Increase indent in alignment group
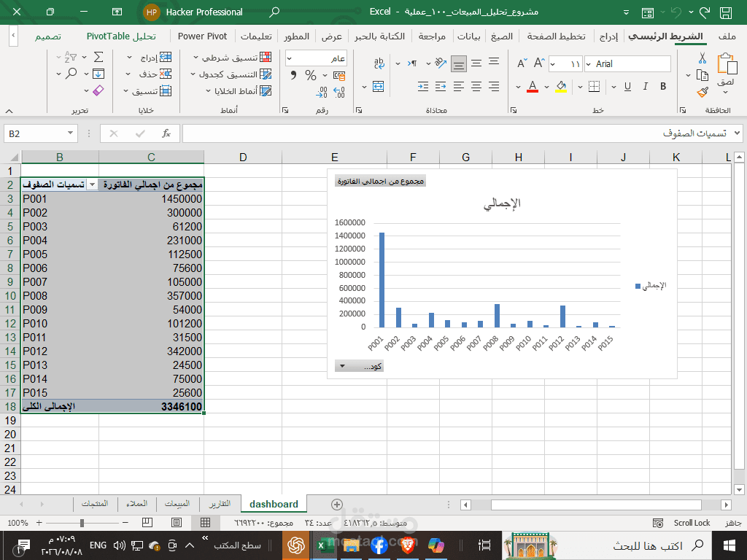 pos(423,86)
